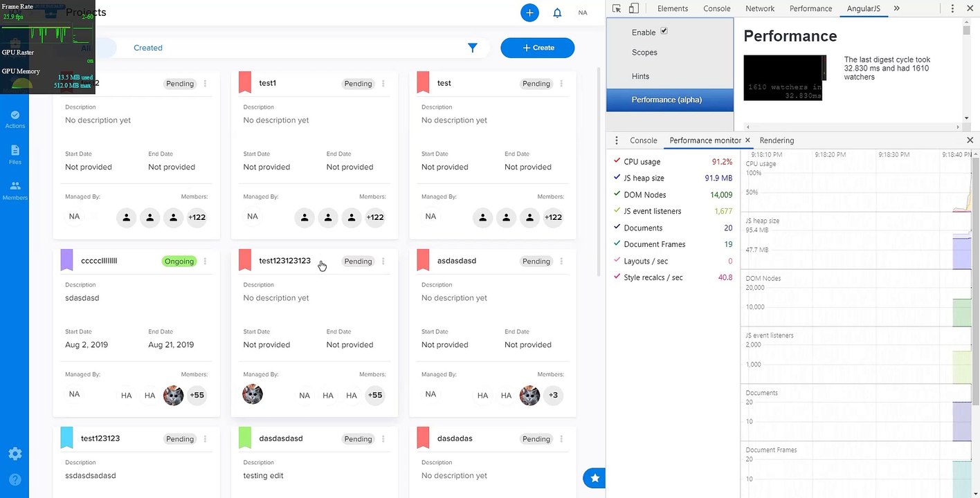
Task: Open DevTools drawer three-dot menu
Action: (x=617, y=140)
